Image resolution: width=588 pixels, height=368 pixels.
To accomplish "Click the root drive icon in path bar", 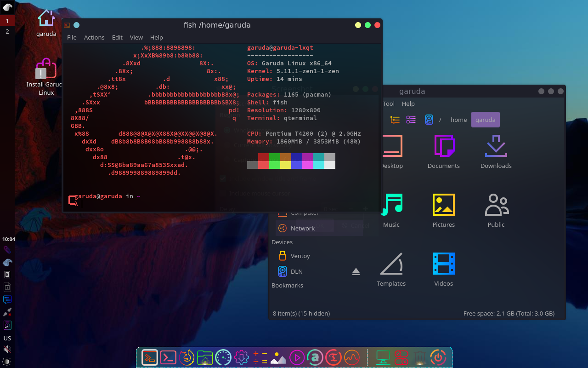I will pyautogui.click(x=429, y=120).
